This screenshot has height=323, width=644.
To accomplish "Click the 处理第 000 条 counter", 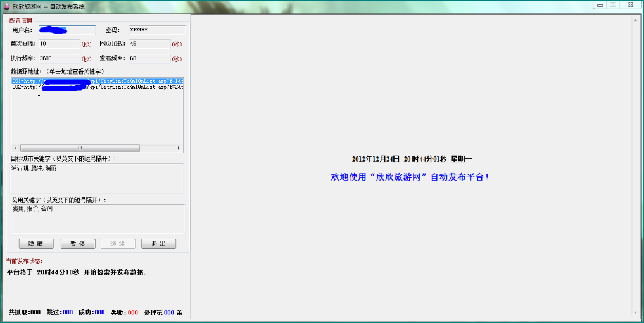I will coord(163,312).
